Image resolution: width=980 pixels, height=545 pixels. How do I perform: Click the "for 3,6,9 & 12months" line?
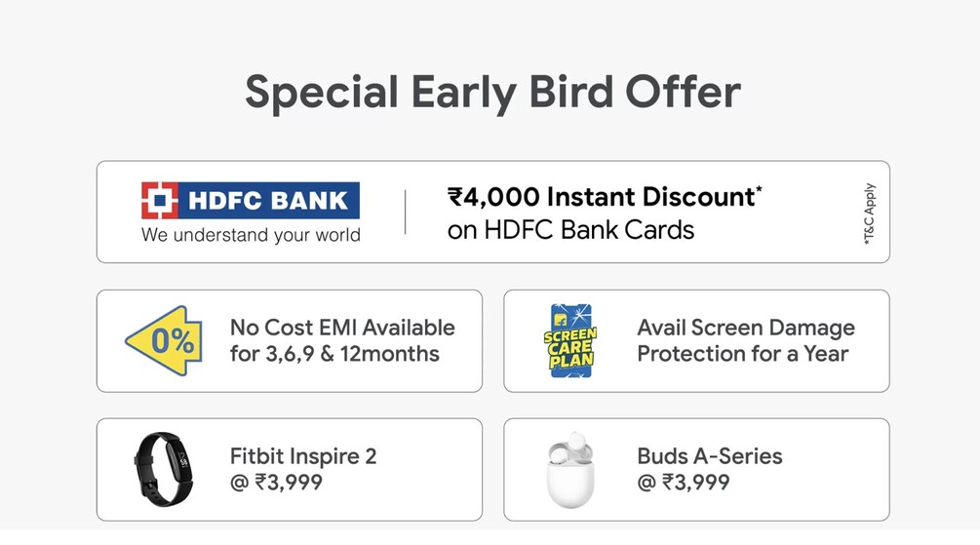coord(334,354)
